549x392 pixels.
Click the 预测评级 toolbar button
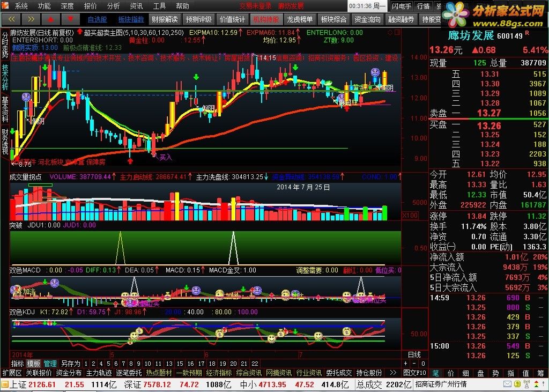pyautogui.click(x=198, y=20)
